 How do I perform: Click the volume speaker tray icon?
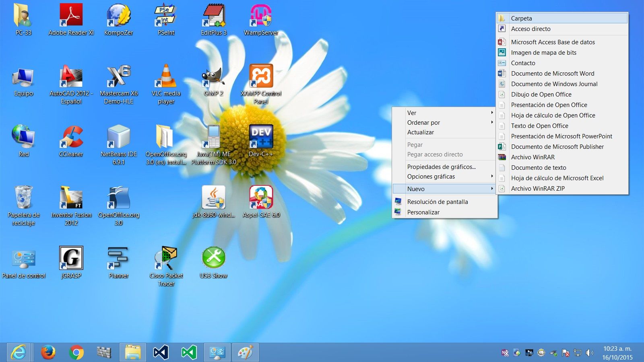click(x=590, y=353)
